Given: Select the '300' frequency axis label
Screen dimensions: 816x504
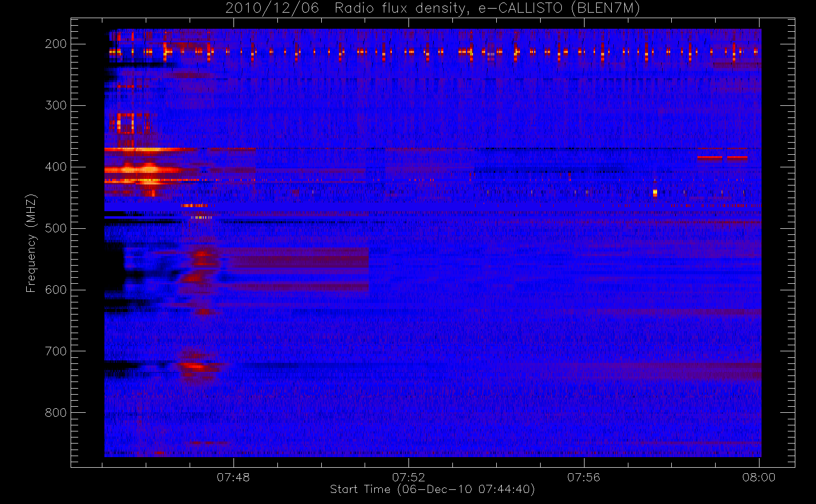Looking at the screenshot, I should tap(55, 105).
